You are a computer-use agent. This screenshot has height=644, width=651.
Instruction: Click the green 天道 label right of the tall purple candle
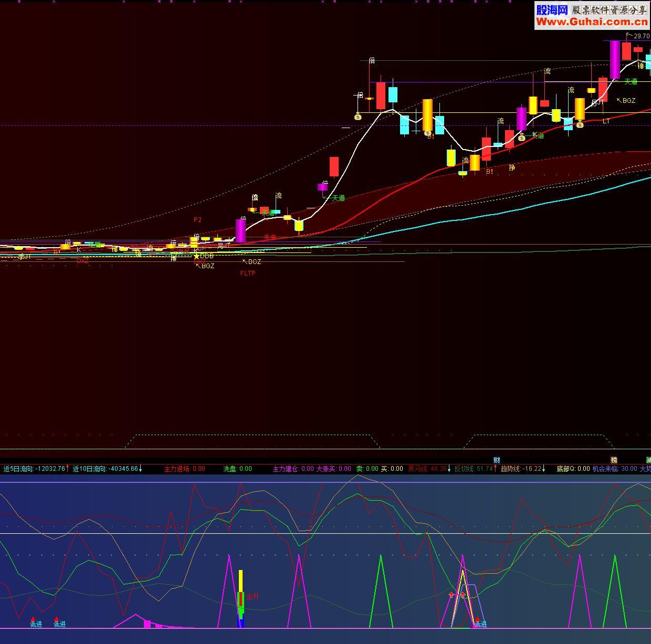tap(631, 81)
